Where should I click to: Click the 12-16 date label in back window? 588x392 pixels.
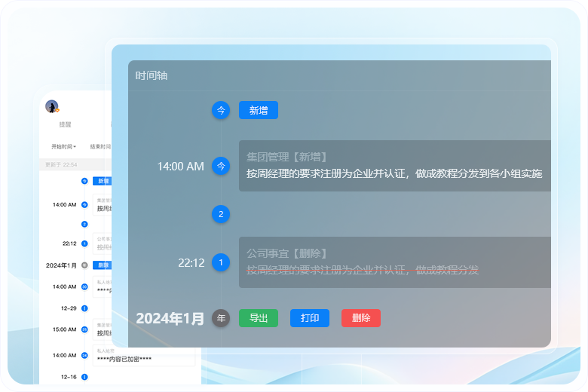click(x=69, y=377)
